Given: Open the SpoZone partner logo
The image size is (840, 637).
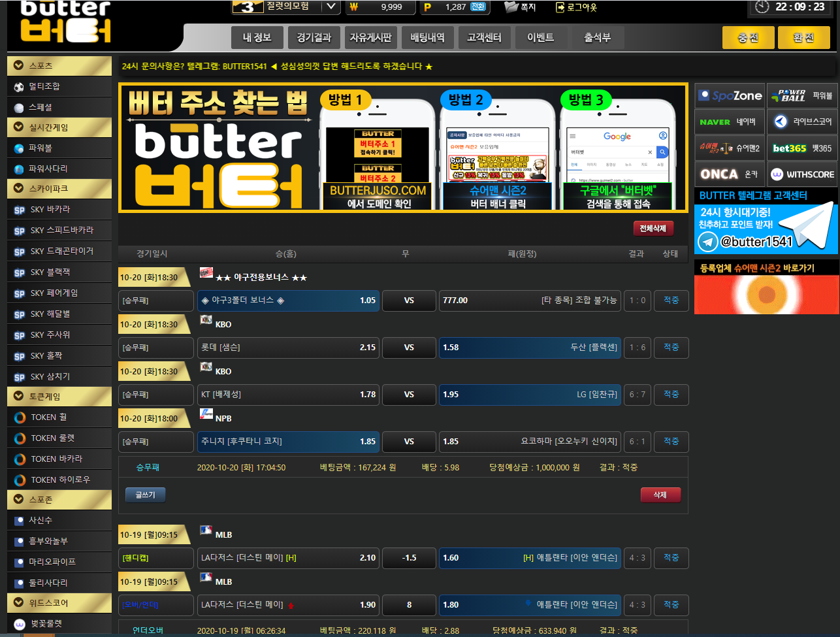Looking at the screenshot, I should [730, 96].
